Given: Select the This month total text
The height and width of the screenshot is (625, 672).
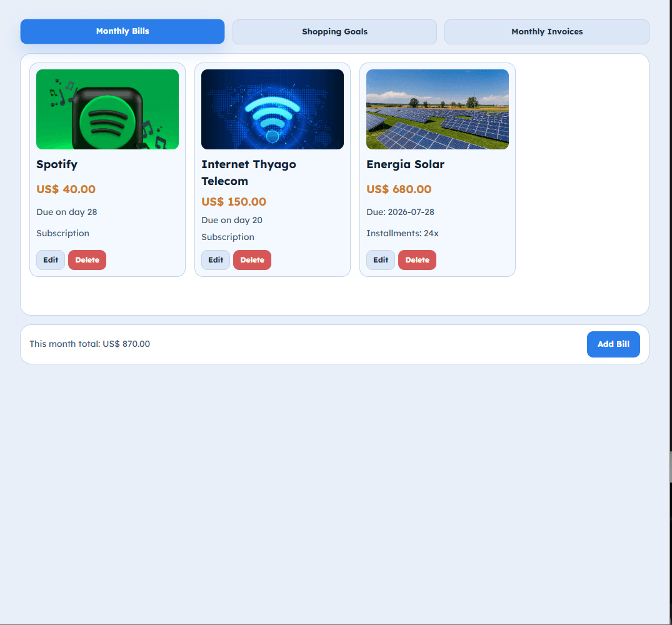Looking at the screenshot, I should tap(89, 344).
